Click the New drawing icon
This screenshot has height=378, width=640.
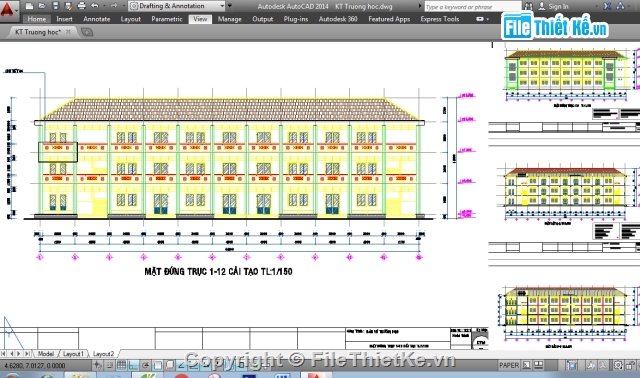click(29, 6)
